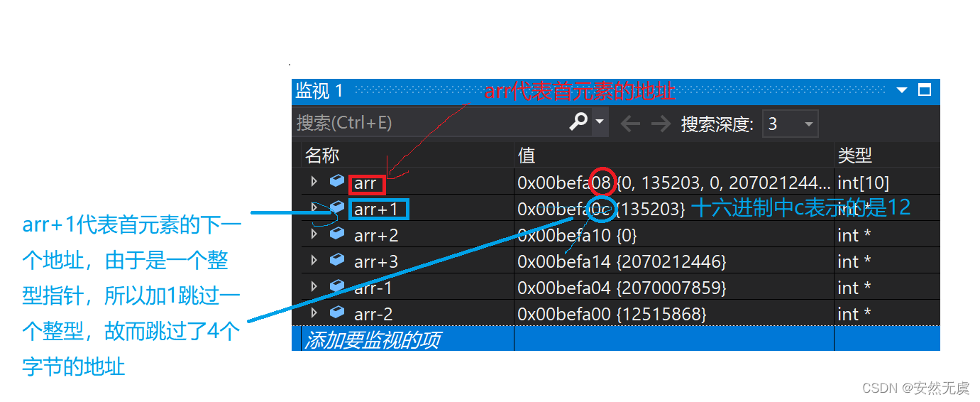Open the search depth dropdown showing 3
The width and height of the screenshot is (980, 402).
[790, 124]
